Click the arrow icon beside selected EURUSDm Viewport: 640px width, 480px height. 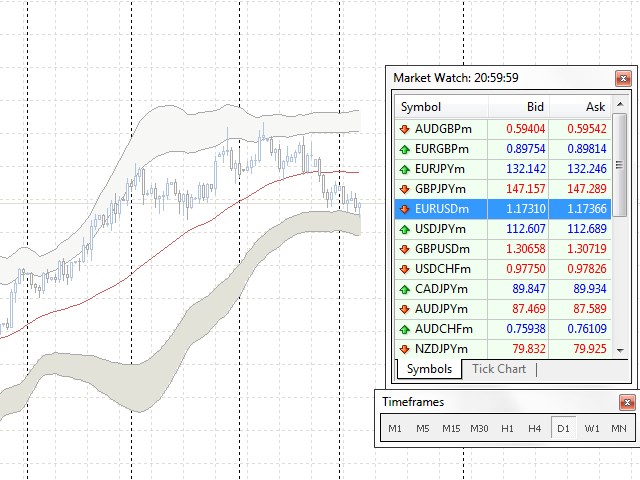coord(404,209)
